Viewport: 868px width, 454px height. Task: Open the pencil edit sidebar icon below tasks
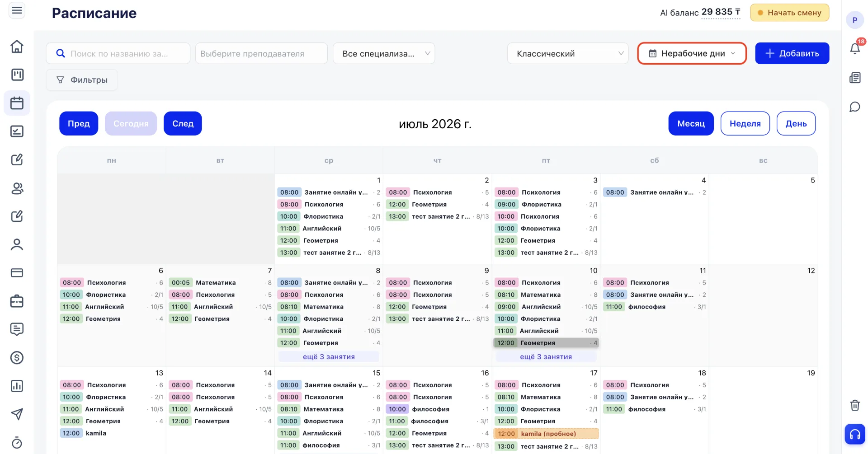click(17, 159)
